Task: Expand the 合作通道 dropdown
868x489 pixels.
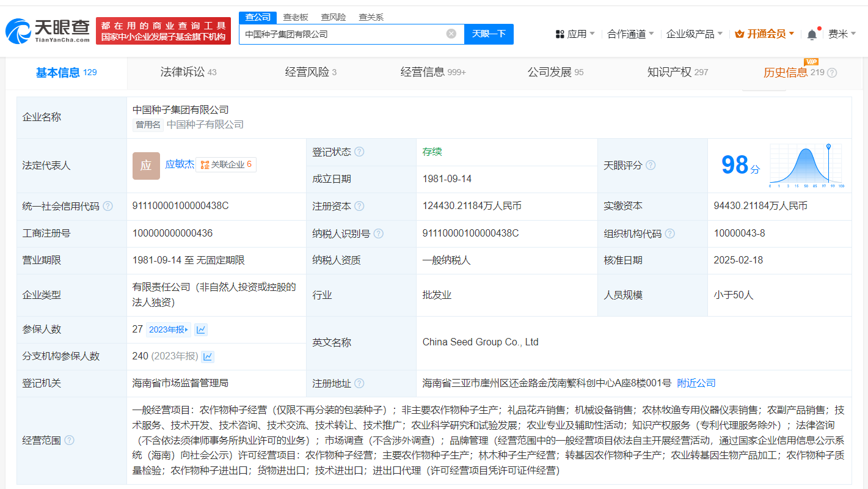Action: coord(630,34)
